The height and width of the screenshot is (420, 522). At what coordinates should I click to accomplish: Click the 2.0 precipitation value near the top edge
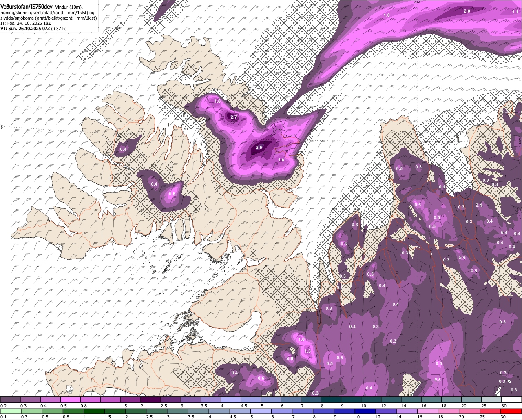coord(467,11)
